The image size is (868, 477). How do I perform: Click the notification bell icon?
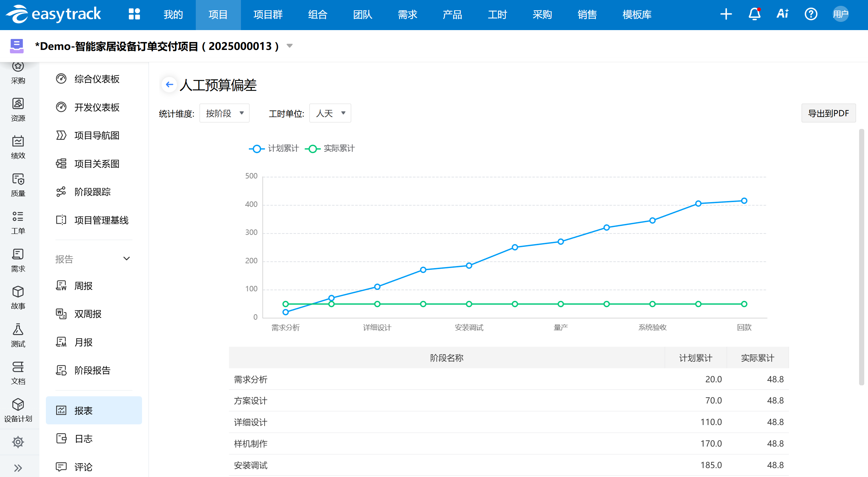tap(754, 14)
